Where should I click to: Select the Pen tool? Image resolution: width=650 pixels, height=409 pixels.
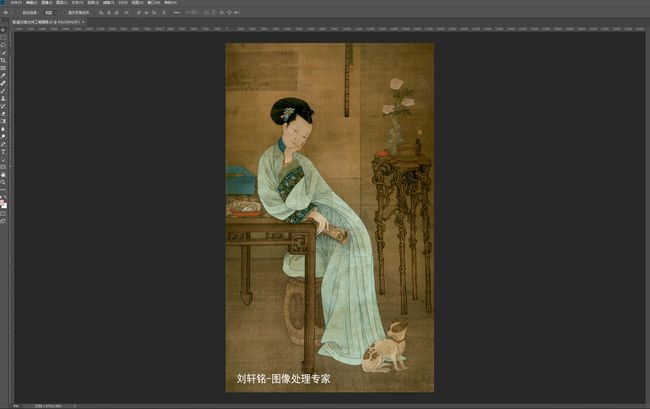[3, 144]
